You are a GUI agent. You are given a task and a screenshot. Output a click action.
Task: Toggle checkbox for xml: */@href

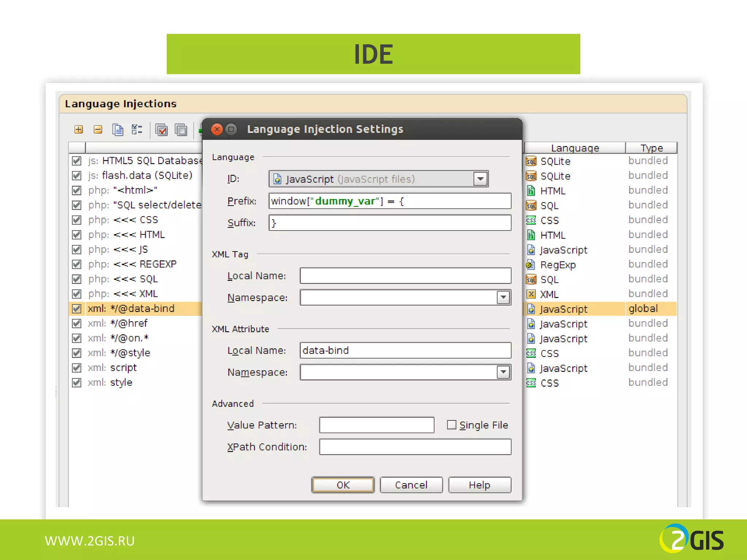click(x=77, y=323)
